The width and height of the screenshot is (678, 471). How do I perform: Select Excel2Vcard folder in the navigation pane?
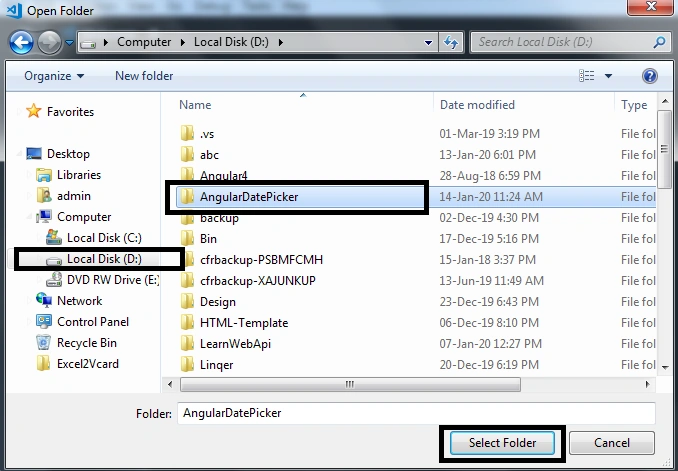pos(88,364)
